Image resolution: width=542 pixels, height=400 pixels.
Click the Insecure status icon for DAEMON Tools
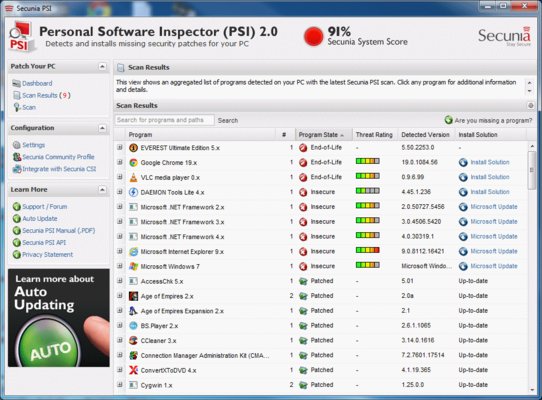point(303,193)
